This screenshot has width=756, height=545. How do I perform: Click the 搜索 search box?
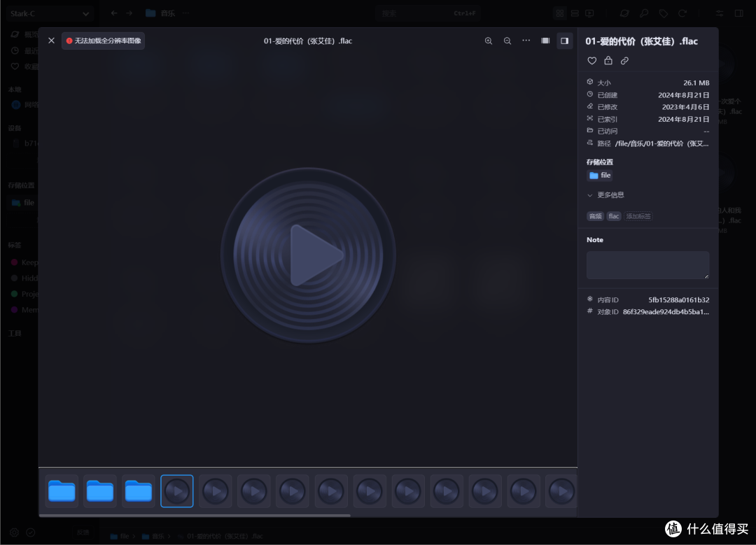pos(428,13)
